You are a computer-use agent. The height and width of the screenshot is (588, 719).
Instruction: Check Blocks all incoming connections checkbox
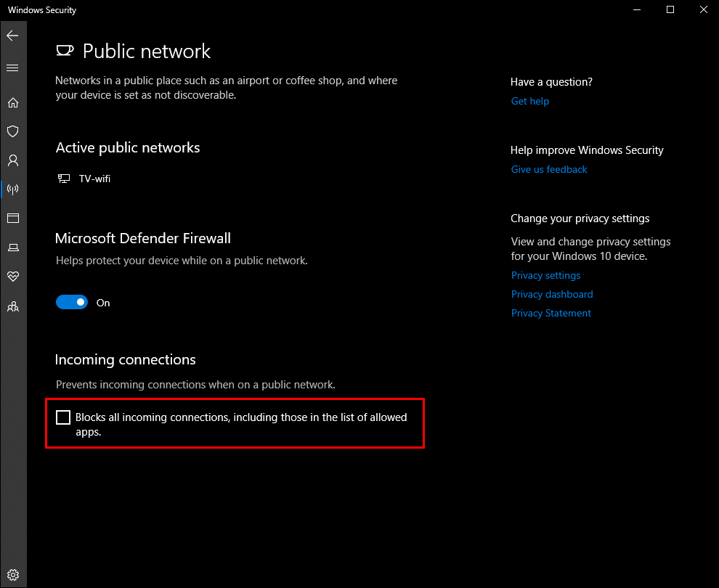(63, 417)
